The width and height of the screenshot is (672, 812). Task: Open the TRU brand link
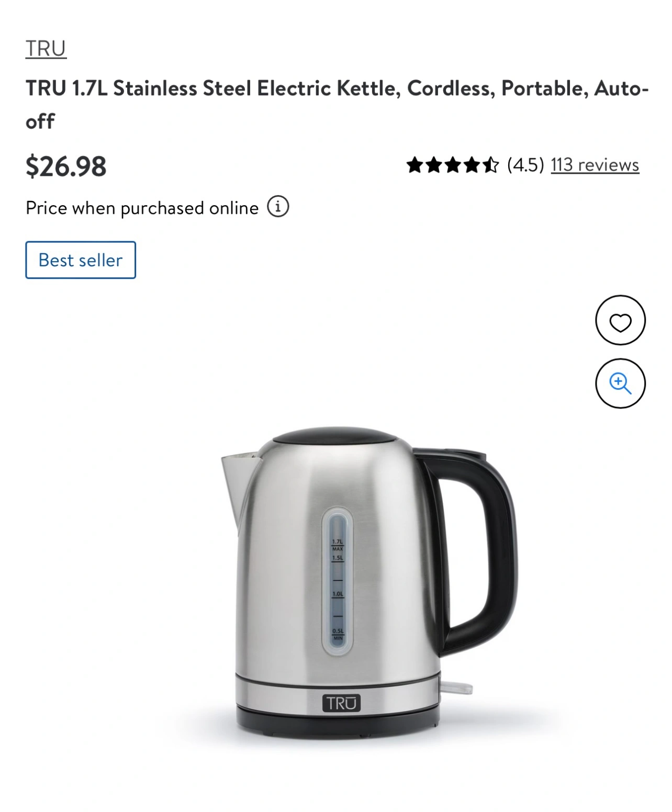pos(46,49)
